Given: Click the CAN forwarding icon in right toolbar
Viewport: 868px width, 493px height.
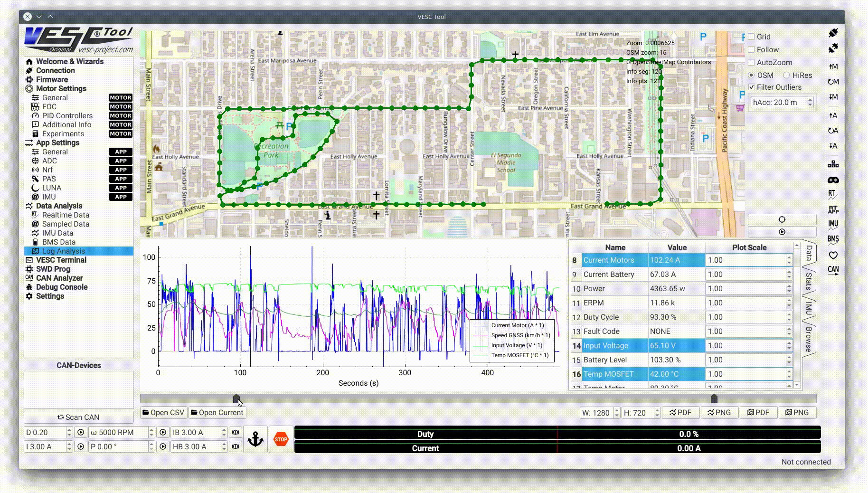Looking at the screenshot, I should pos(833,270).
